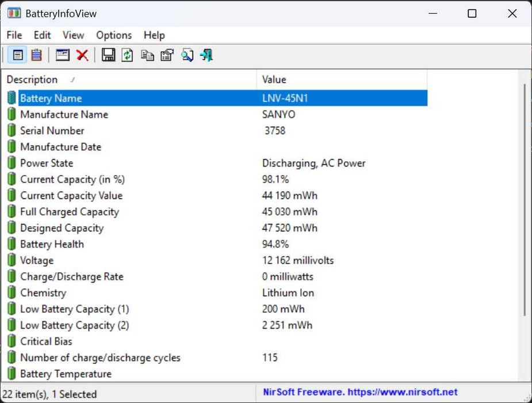Open the Help menu
The image size is (532, 403).
coord(154,35)
